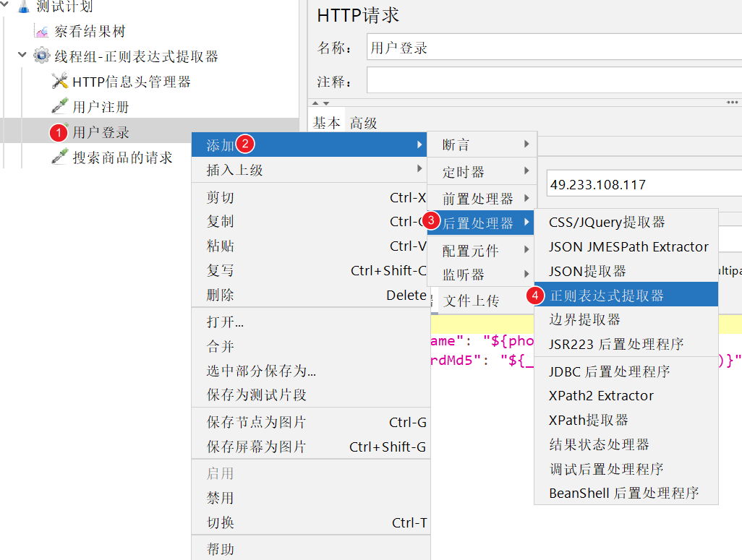
Task: Add a JSON JMESPath Extractor
Action: 626,246
